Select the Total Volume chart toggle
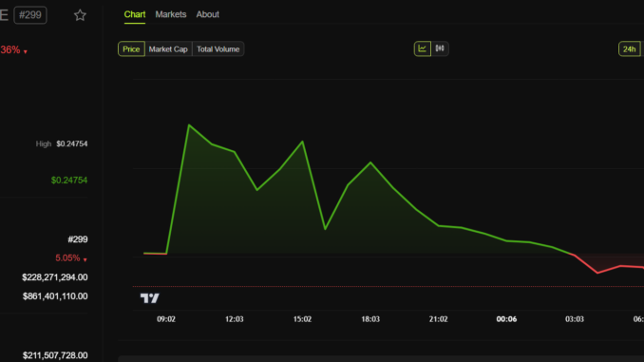This screenshot has height=362, width=644. click(218, 48)
